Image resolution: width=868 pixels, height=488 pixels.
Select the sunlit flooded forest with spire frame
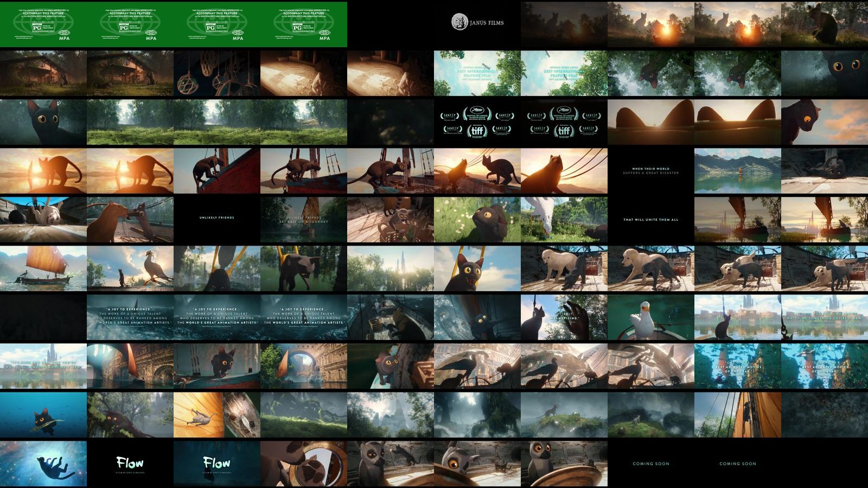pyautogui.click(x=391, y=268)
